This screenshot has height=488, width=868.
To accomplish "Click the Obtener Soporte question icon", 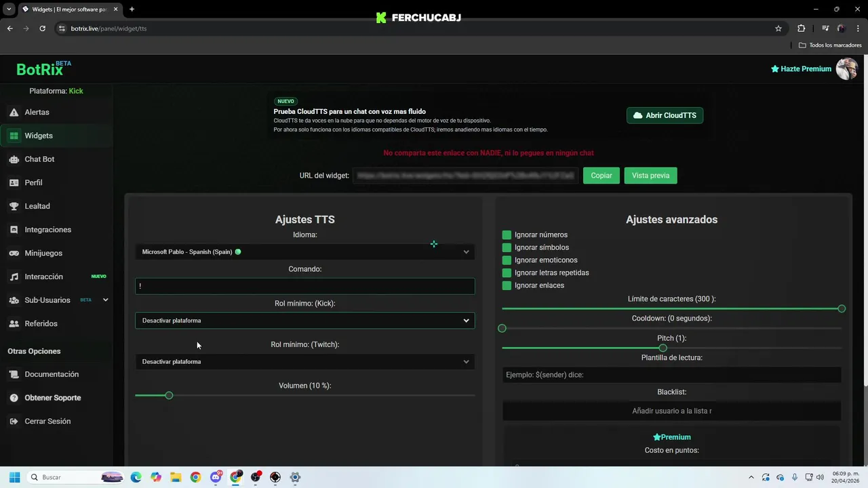I will point(14,398).
